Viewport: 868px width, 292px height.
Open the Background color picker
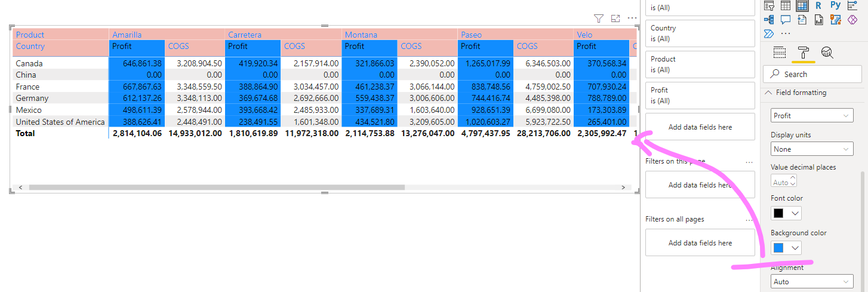786,248
